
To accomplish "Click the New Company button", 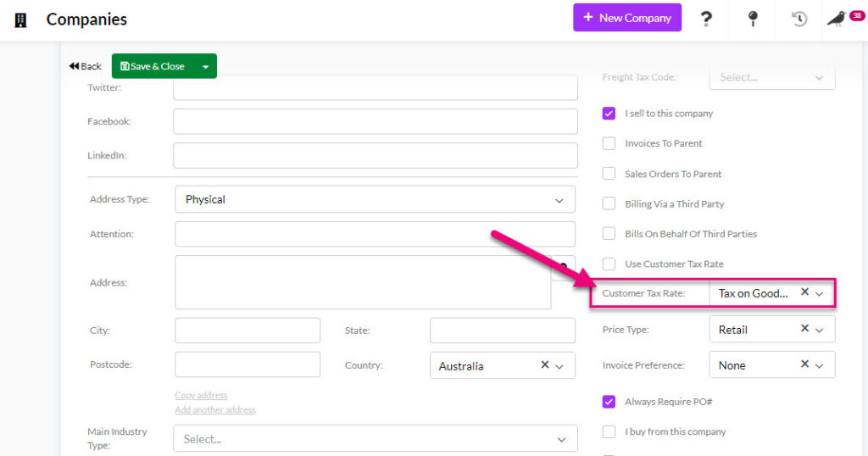I will [627, 18].
